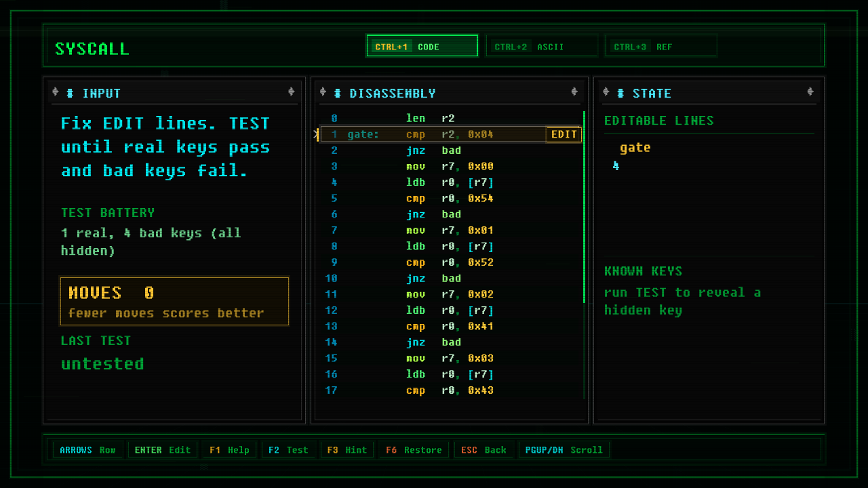Select gate line 'cmp r2, 0x04'
The image size is (868, 488).
coord(450,134)
